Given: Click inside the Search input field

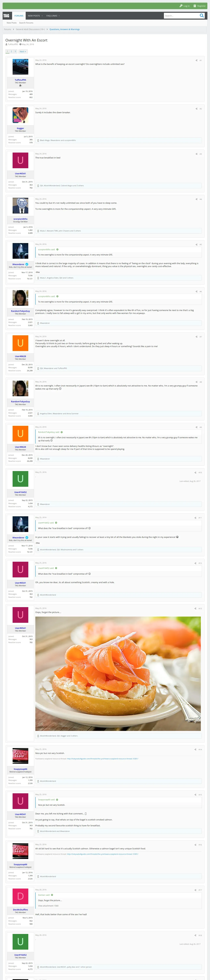Looking at the screenshot, I should coord(181,16).
